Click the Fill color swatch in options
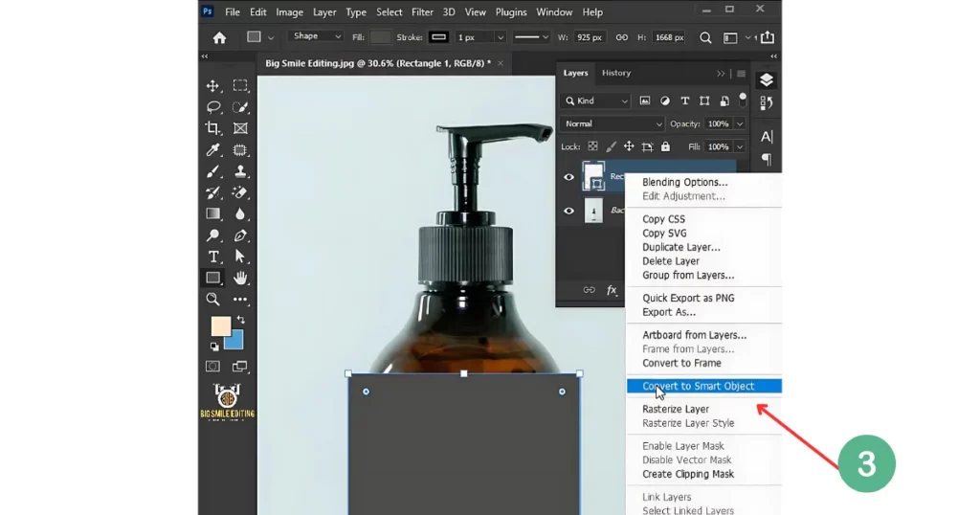 coord(380,37)
